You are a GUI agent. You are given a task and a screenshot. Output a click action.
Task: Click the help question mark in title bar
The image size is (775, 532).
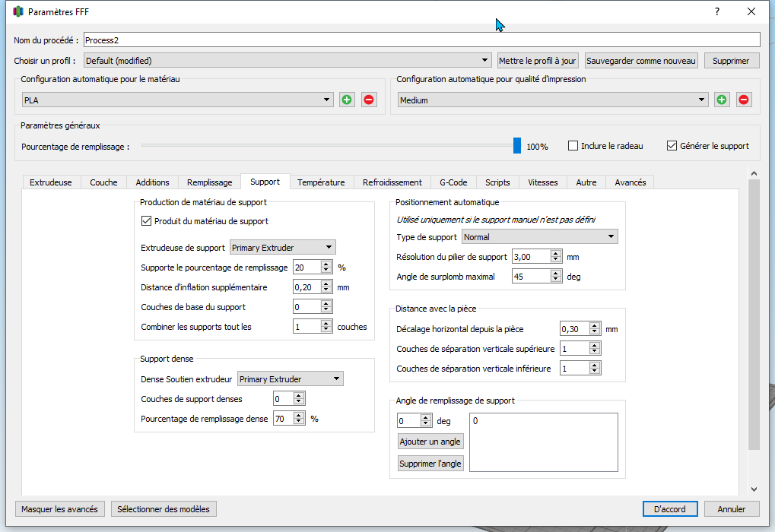click(x=716, y=11)
